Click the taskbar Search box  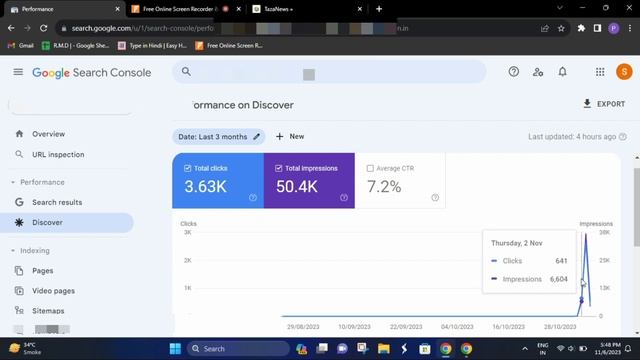point(238,349)
